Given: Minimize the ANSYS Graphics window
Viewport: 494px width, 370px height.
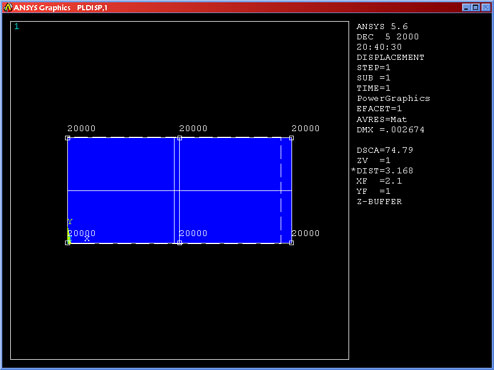Looking at the screenshot, I should click(466, 7).
